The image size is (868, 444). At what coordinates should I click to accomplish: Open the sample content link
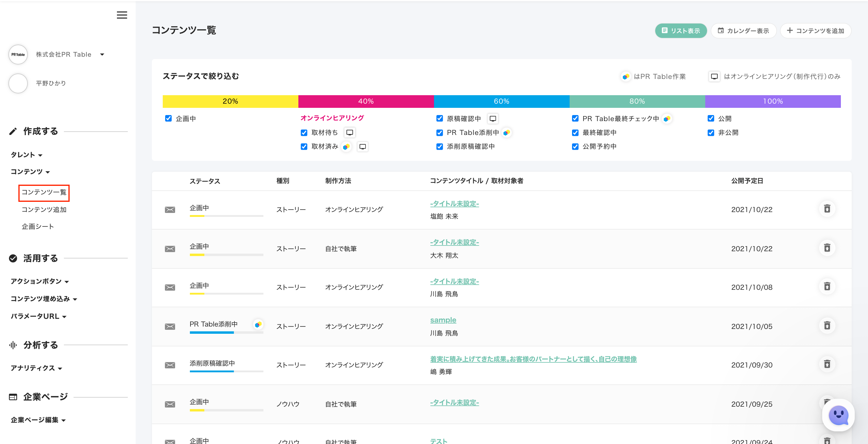[x=443, y=320]
